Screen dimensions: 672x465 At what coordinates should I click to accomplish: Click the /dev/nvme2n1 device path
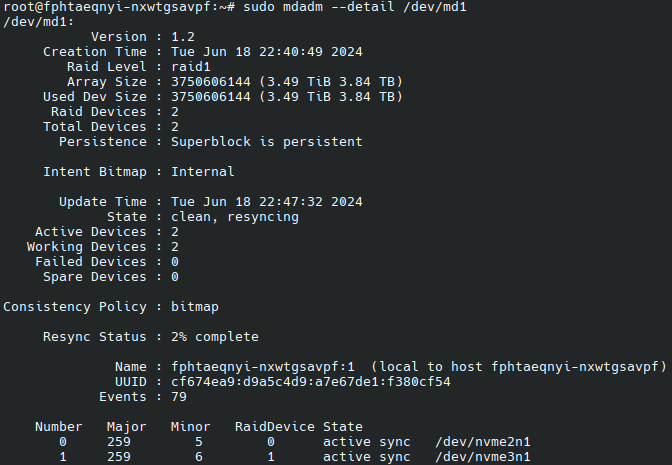pos(483,442)
